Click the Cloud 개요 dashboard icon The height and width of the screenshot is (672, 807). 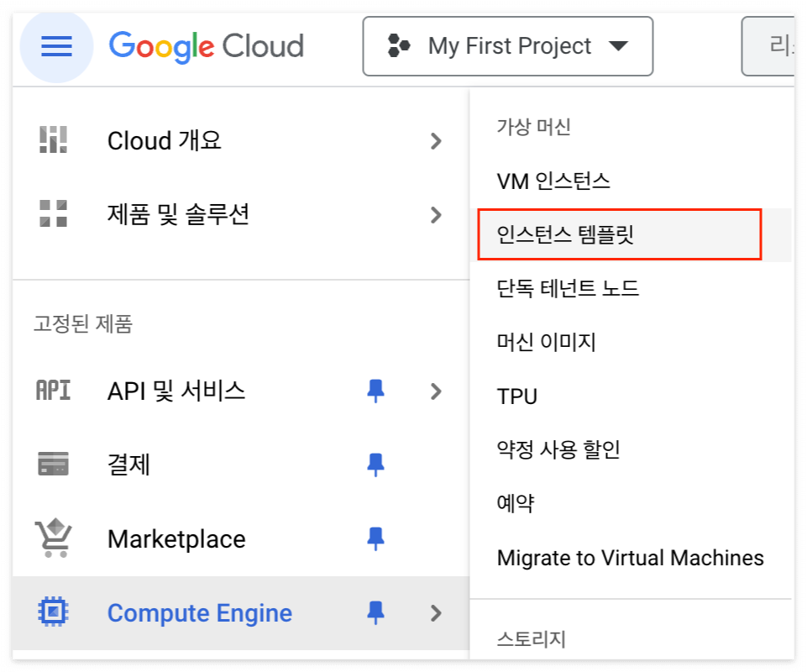pyautogui.click(x=54, y=140)
